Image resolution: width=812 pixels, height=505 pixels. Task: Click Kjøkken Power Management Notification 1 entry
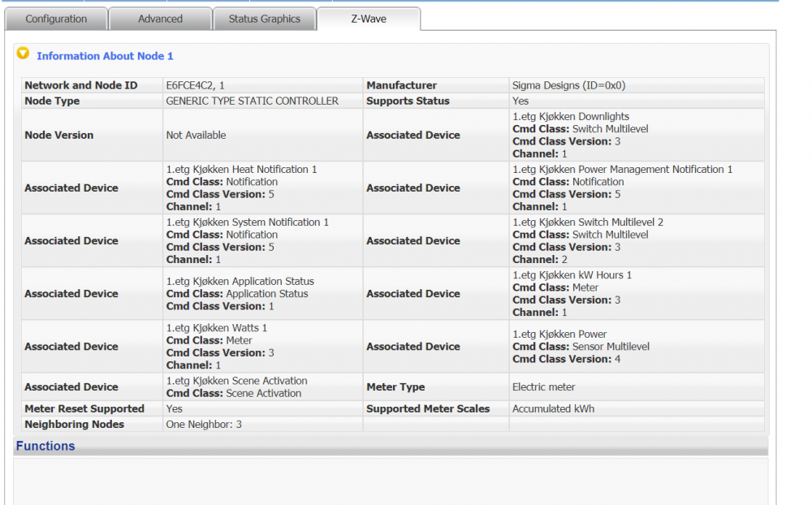(622, 170)
